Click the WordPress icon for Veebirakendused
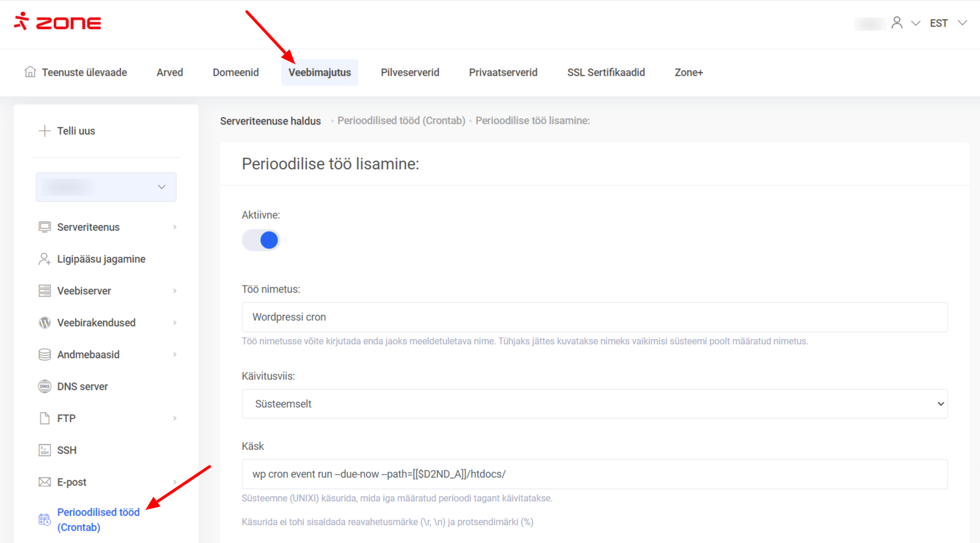Viewport: 980px width, 543px height. (45, 323)
